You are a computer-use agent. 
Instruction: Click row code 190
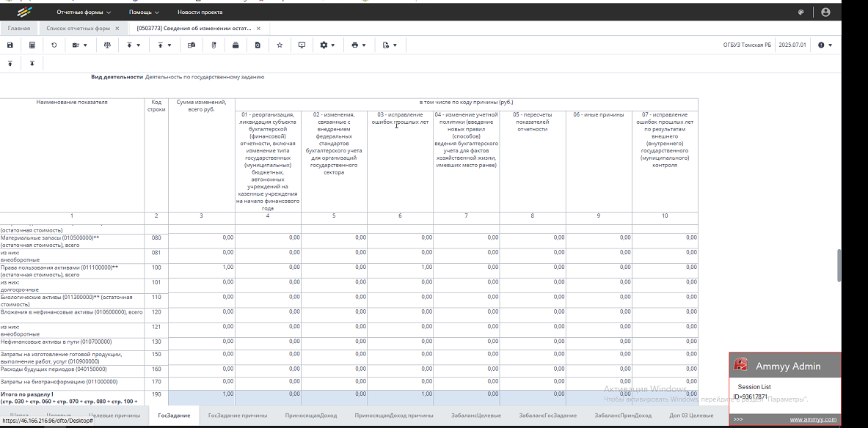click(x=156, y=394)
